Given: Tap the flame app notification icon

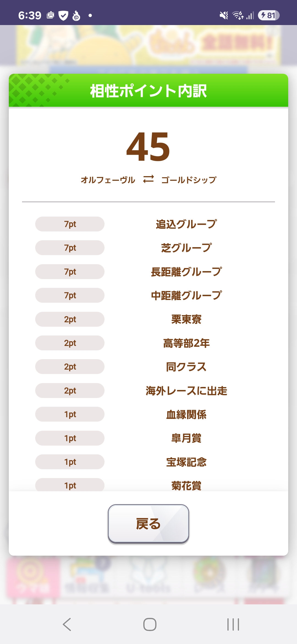Looking at the screenshot, I should (x=76, y=16).
